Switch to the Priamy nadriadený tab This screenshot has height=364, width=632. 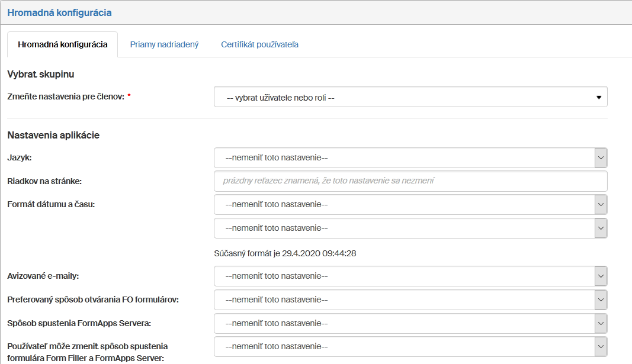(x=164, y=44)
